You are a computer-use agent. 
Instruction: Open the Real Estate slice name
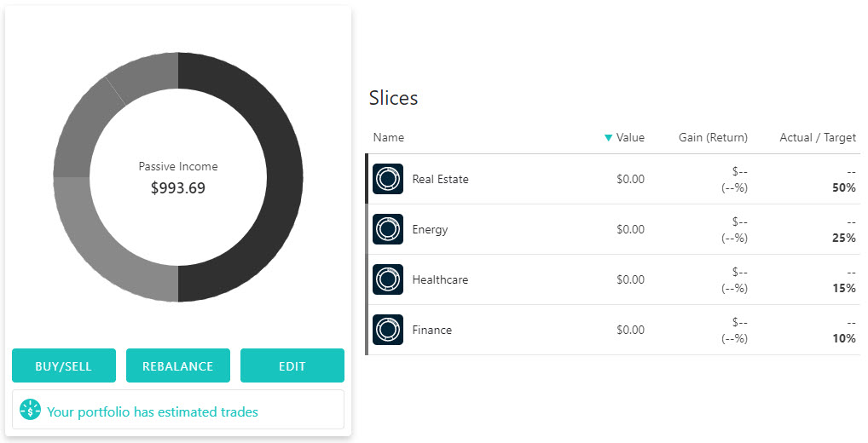click(x=440, y=179)
